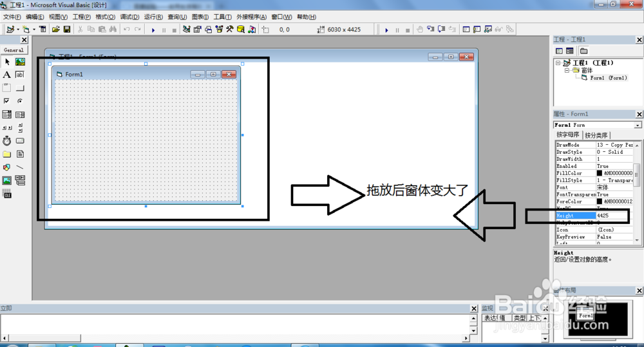Select the vertical scrollbar control tool

point(20,127)
